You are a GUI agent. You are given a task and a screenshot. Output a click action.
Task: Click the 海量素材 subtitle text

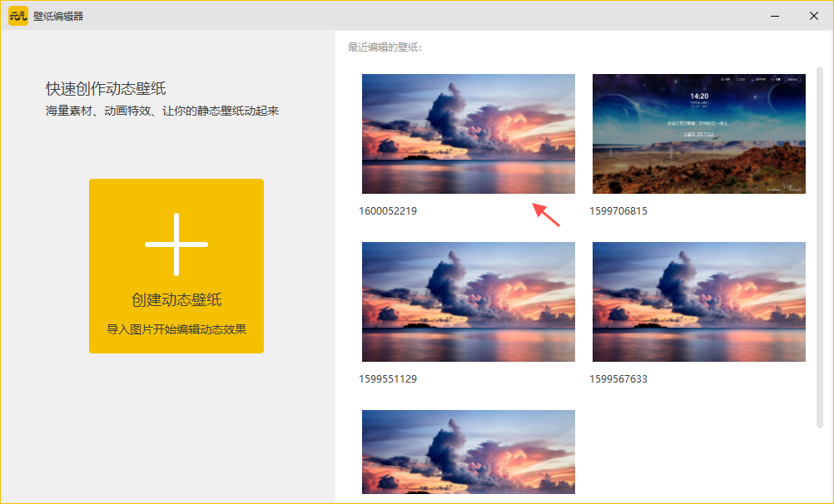point(161,111)
